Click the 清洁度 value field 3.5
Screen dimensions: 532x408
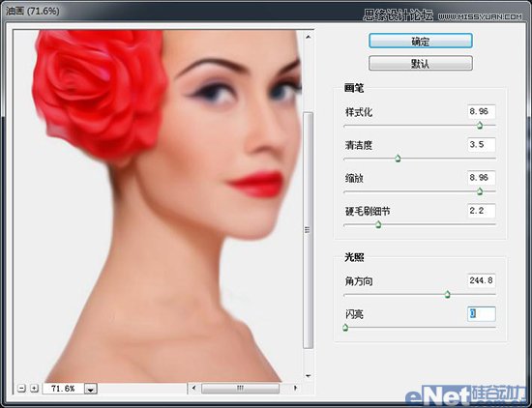[x=482, y=144]
